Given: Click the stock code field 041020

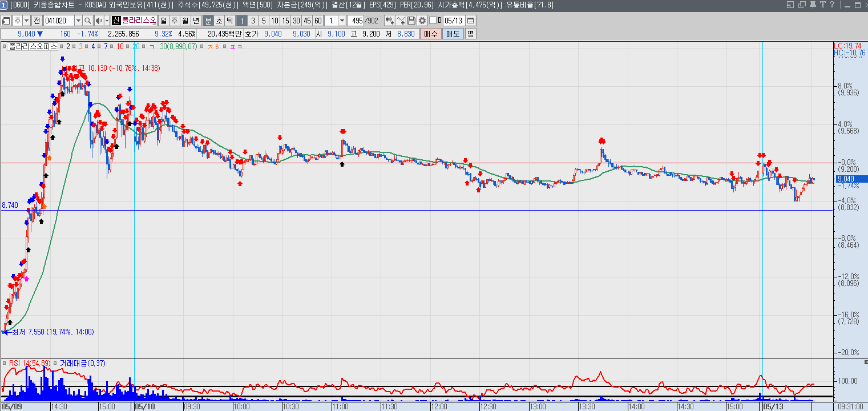Looking at the screenshot, I should click(x=59, y=21).
